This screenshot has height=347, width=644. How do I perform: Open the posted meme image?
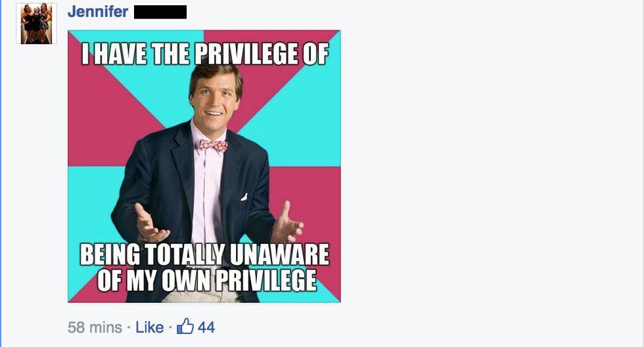204,166
